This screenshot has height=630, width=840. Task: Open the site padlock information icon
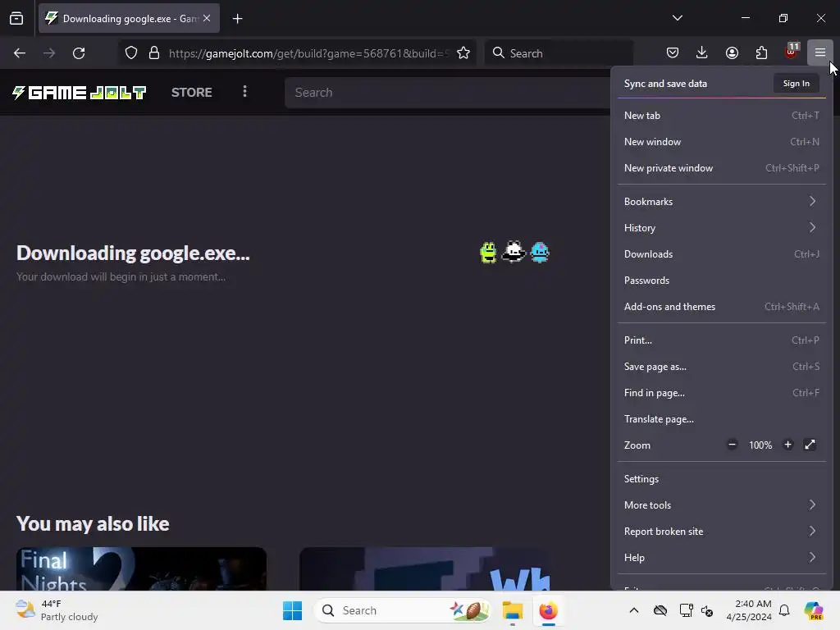pos(154,52)
